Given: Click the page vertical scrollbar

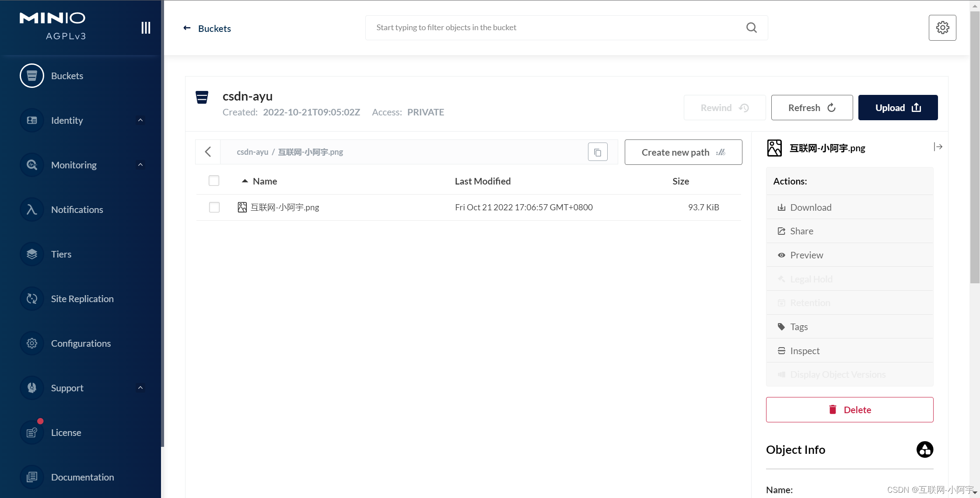Looking at the screenshot, I should click(975, 149).
